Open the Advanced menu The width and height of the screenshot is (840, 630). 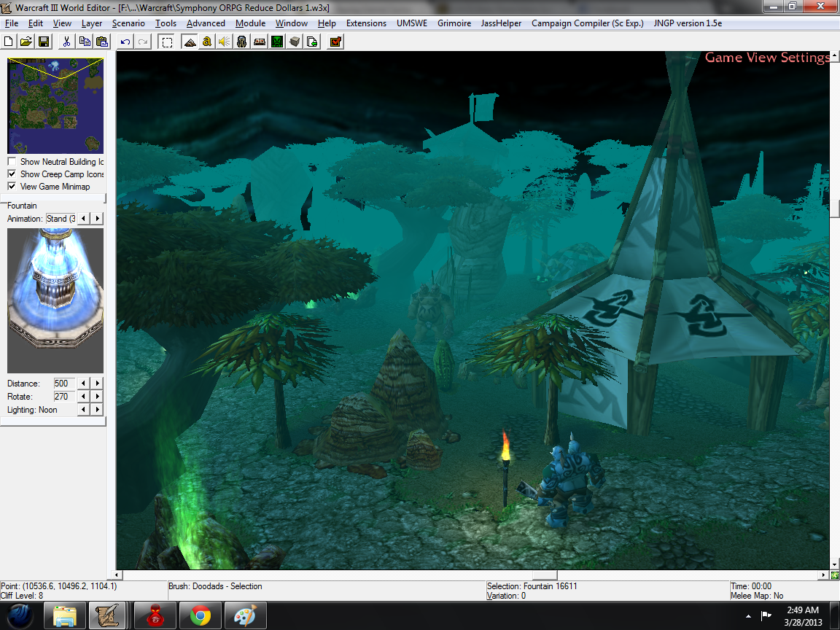(206, 23)
